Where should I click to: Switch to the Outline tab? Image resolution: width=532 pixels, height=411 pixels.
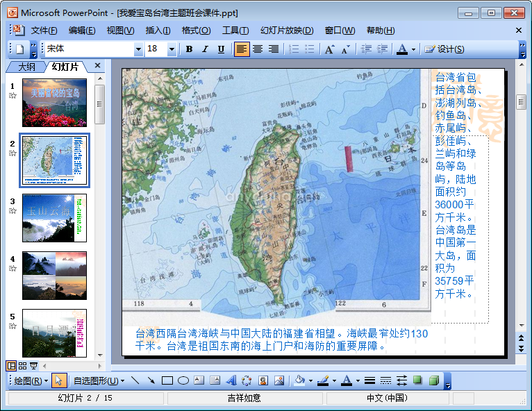tap(26, 67)
